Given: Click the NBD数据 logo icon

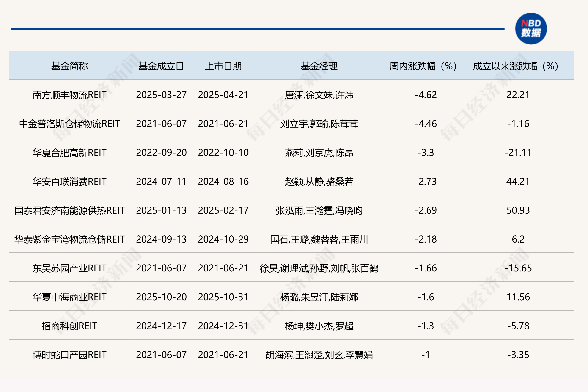Looking at the screenshot, I should click(531, 29).
